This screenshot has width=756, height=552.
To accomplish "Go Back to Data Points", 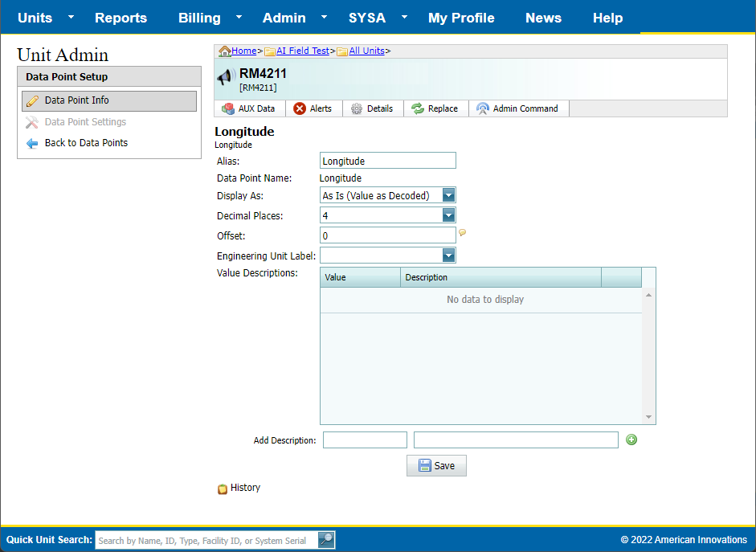I will click(x=86, y=143).
